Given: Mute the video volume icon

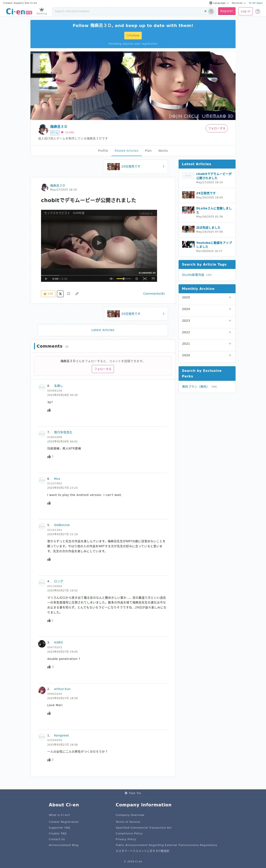Looking at the screenshot, I should coord(111,279).
